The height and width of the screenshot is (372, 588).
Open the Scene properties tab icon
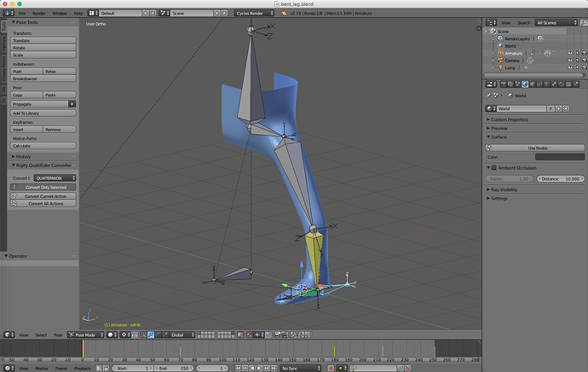(x=517, y=84)
